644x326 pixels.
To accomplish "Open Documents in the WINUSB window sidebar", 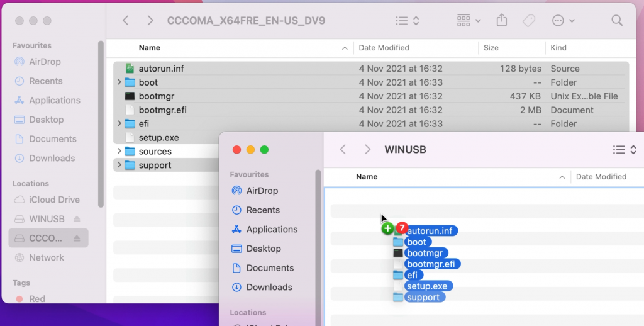I will 262,268.
